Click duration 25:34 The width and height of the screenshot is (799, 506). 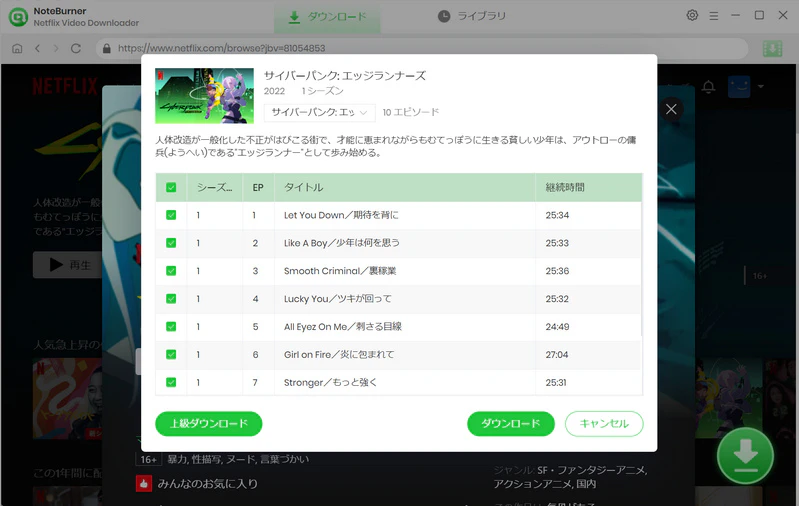point(557,215)
